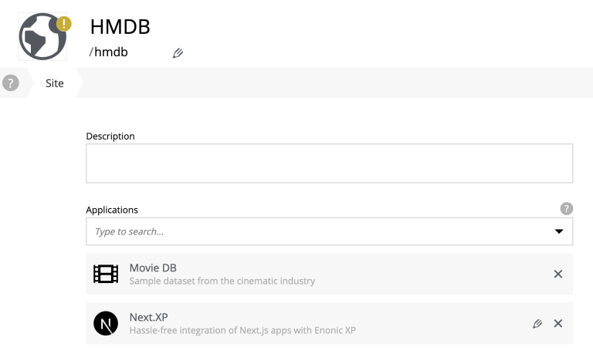The width and height of the screenshot is (593, 364).
Task: Expand the Applications dropdown arrow
Action: [x=559, y=231]
